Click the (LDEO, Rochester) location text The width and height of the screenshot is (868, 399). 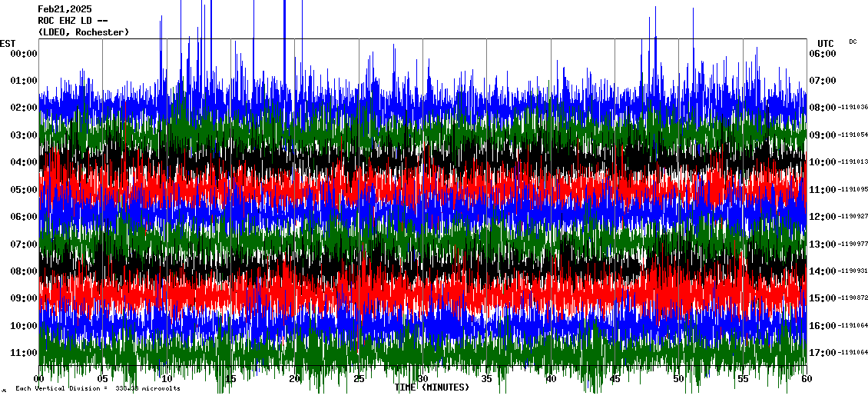click(83, 32)
